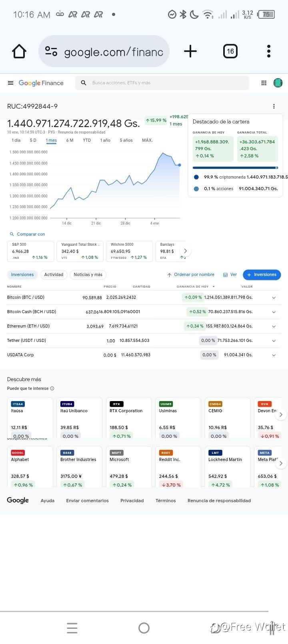Click the blue Inversiones add button
This screenshot has height=644, width=288.
[262, 275]
